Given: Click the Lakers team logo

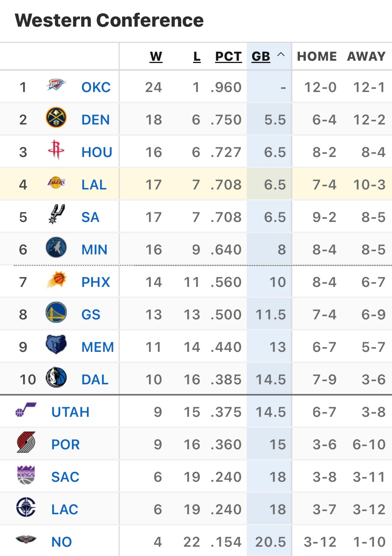Looking at the screenshot, I should (x=56, y=182).
